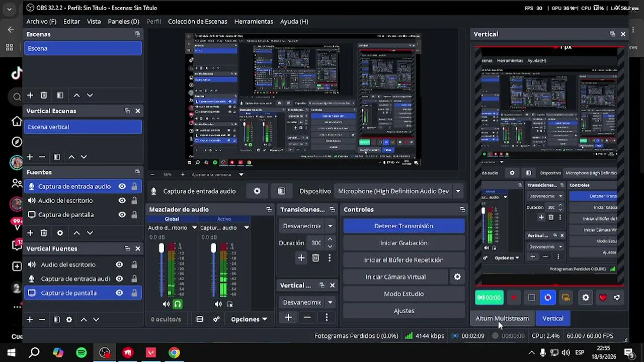Viewport: 644px width, 362px height.
Task: Unlock Captura de pantalla in Vertical Fuentes
Action: tap(134, 293)
